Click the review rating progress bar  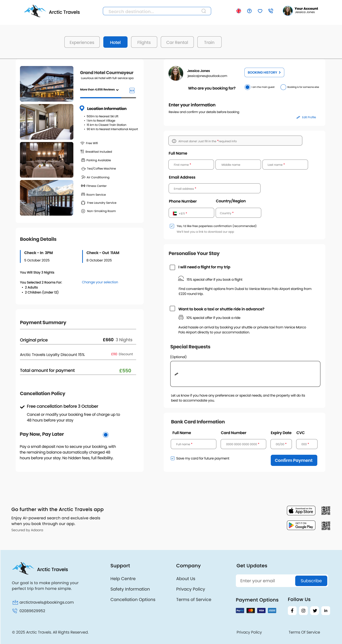[108, 98]
